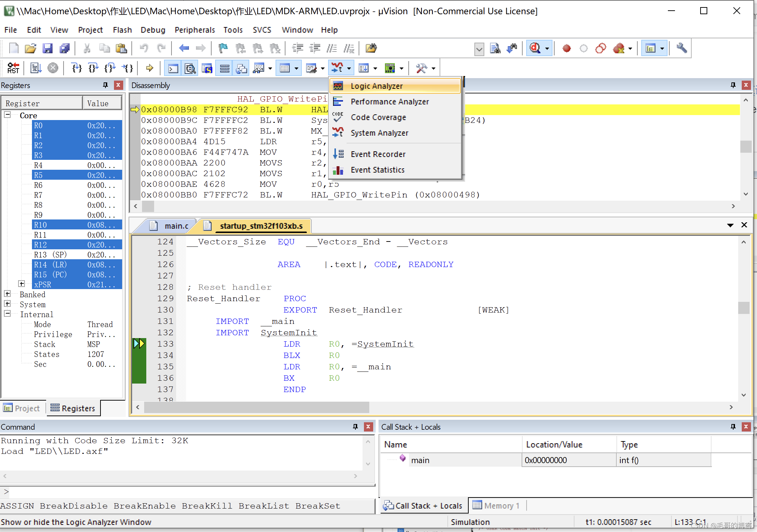757x532 pixels.
Task: Click the RST reset CPU icon
Action: tap(13, 68)
